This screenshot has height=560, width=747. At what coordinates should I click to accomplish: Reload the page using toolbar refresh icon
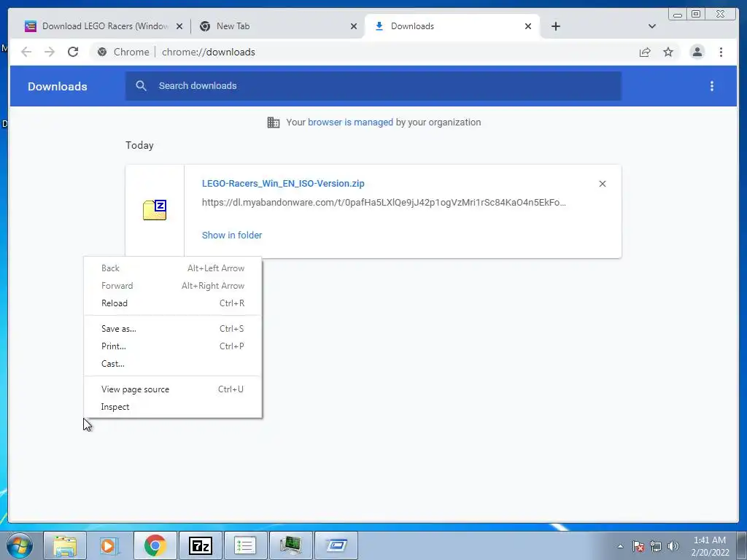(73, 52)
